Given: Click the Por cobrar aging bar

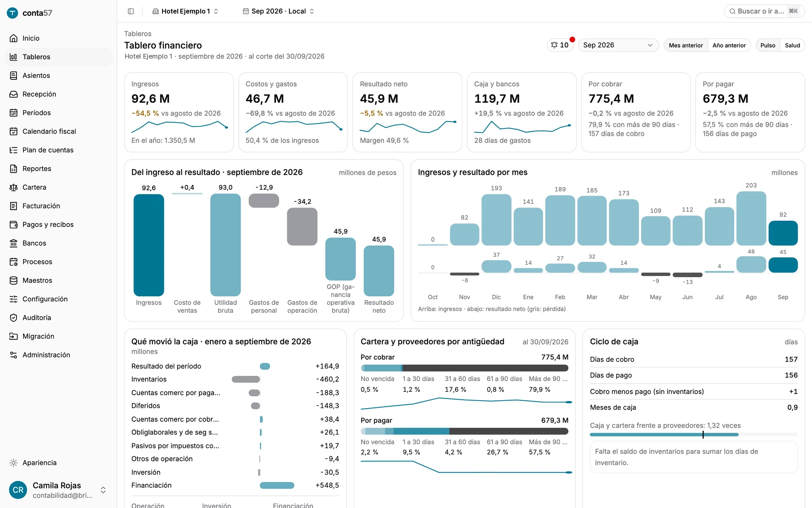Looking at the screenshot, I should click(465, 368).
